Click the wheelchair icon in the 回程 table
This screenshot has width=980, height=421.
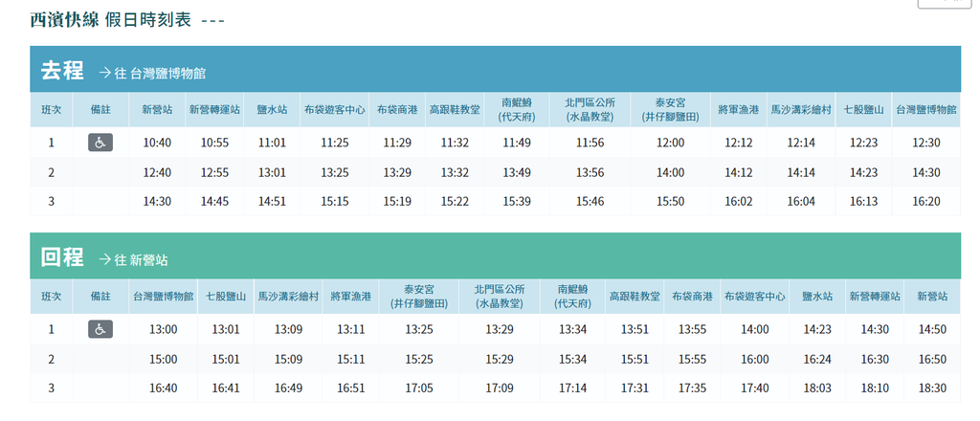(x=100, y=329)
